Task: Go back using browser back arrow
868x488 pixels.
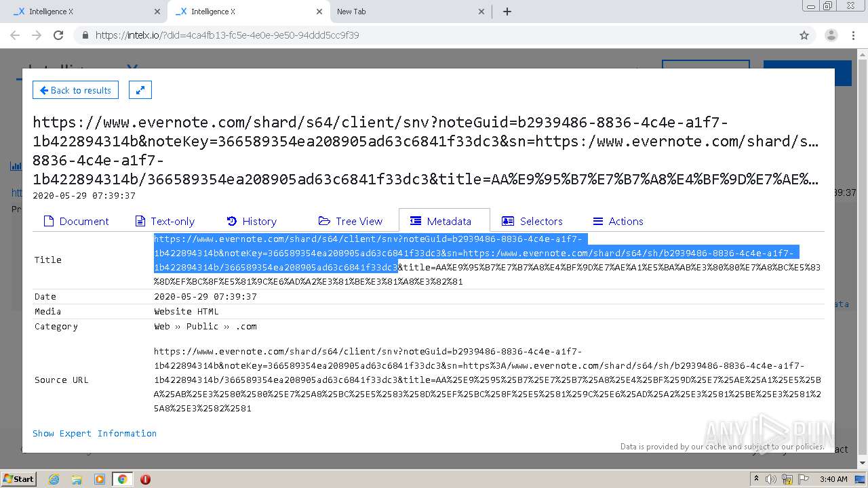Action: point(15,35)
